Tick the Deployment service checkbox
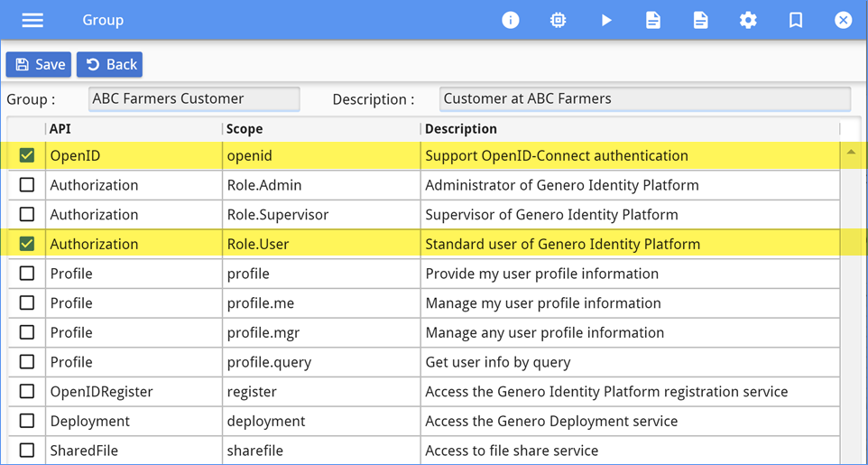868x465 pixels. (x=27, y=421)
